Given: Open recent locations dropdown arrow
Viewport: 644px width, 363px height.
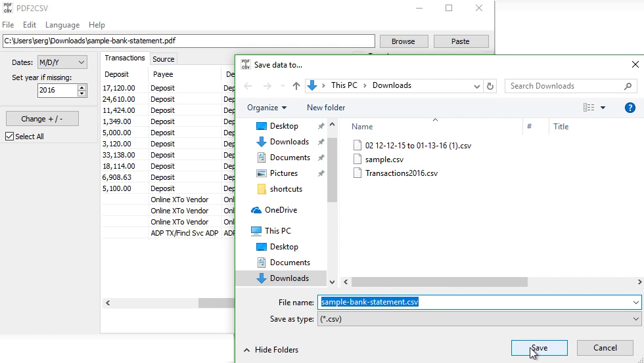Looking at the screenshot, I should (283, 86).
